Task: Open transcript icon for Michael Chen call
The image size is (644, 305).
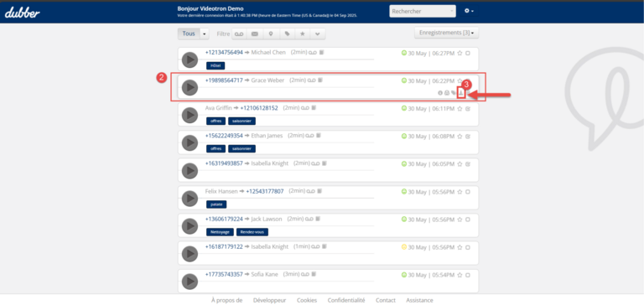Action: (x=322, y=53)
